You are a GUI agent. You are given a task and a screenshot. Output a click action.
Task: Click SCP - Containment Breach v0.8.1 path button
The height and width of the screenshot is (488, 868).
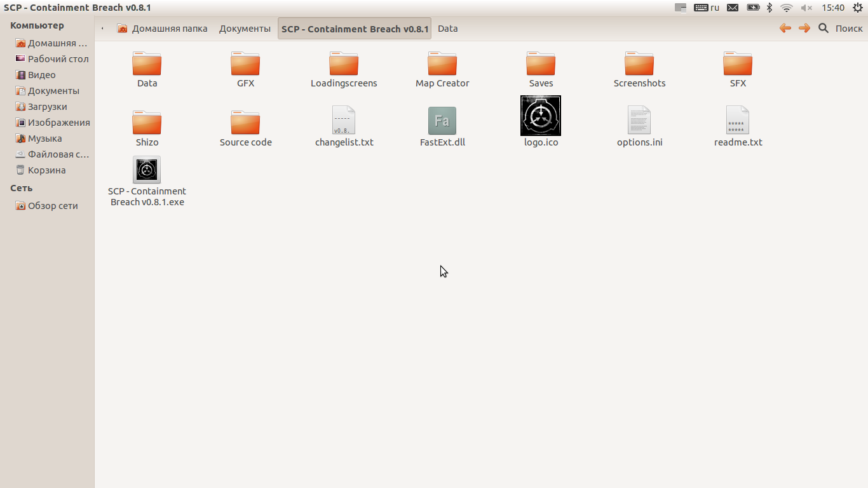coord(355,29)
